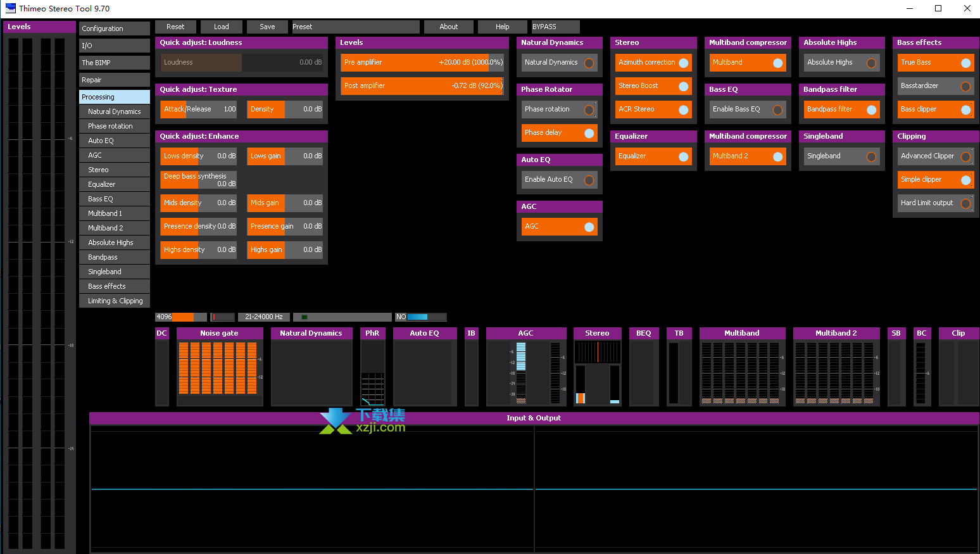980x554 pixels.
Task: Select The BIMP section
Action: [x=115, y=63]
